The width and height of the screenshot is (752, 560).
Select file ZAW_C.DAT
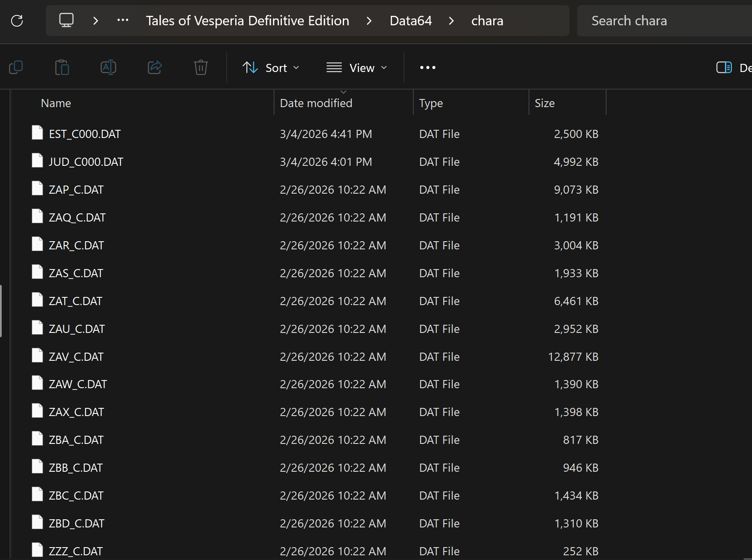pos(78,384)
